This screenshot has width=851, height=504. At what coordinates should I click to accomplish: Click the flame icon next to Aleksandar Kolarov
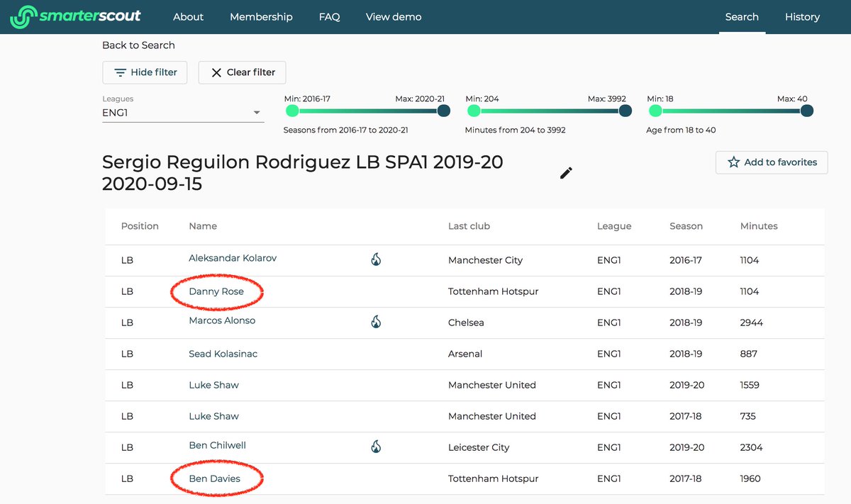376,259
